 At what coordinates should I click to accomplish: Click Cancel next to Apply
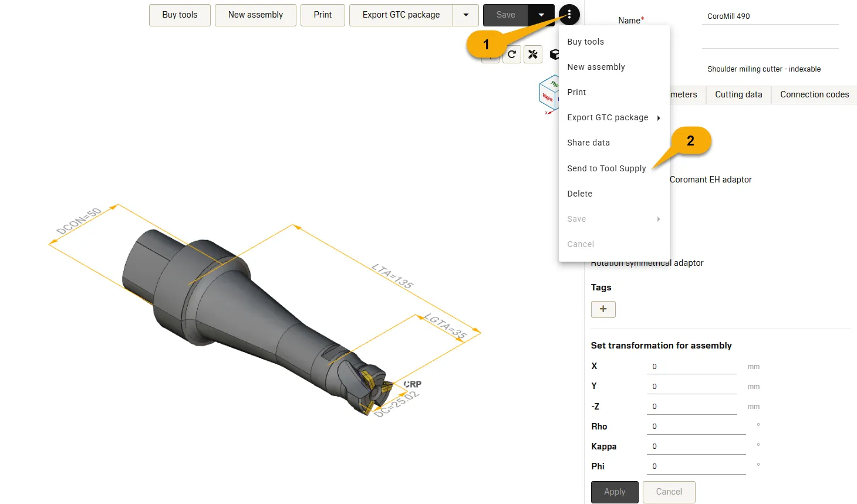(669, 492)
